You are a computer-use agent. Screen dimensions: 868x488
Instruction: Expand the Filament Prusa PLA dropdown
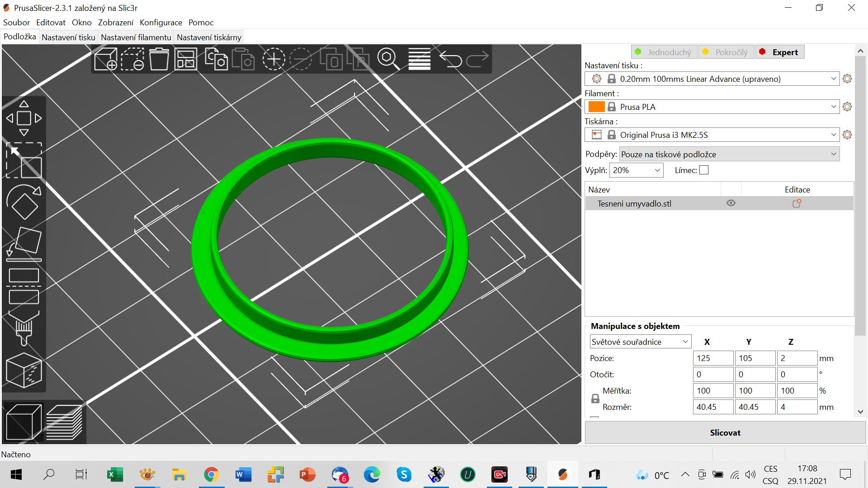click(x=712, y=107)
